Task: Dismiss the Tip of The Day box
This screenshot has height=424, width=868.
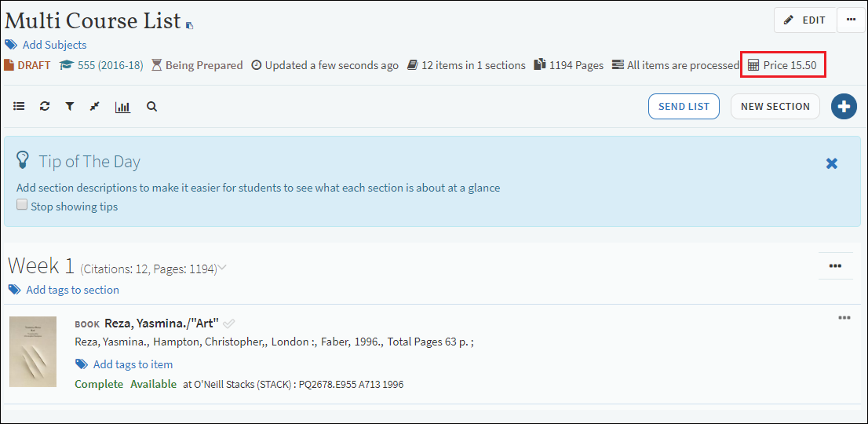Action: pos(832,163)
